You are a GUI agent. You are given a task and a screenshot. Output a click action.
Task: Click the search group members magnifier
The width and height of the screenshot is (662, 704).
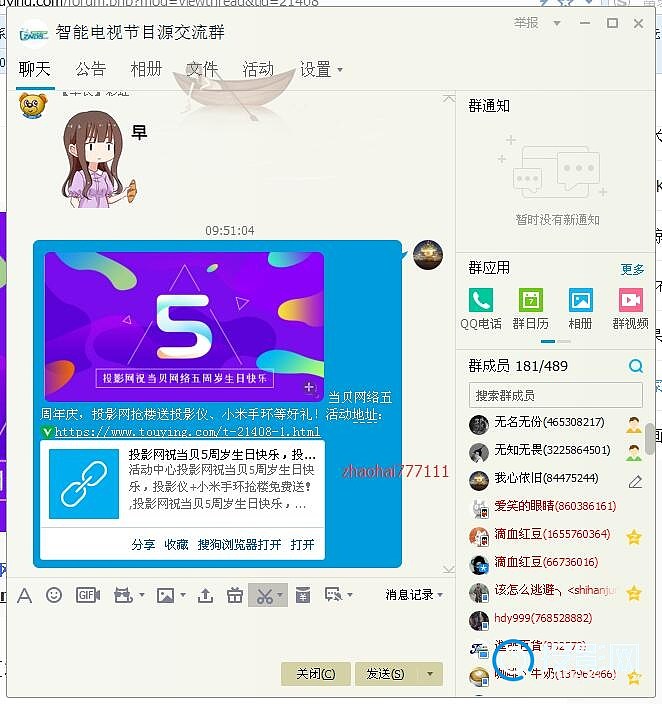636,366
